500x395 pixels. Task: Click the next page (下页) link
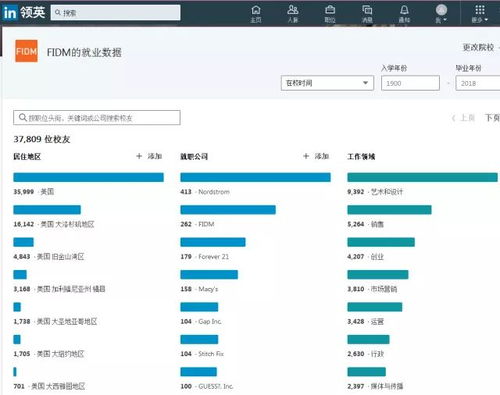click(x=492, y=118)
